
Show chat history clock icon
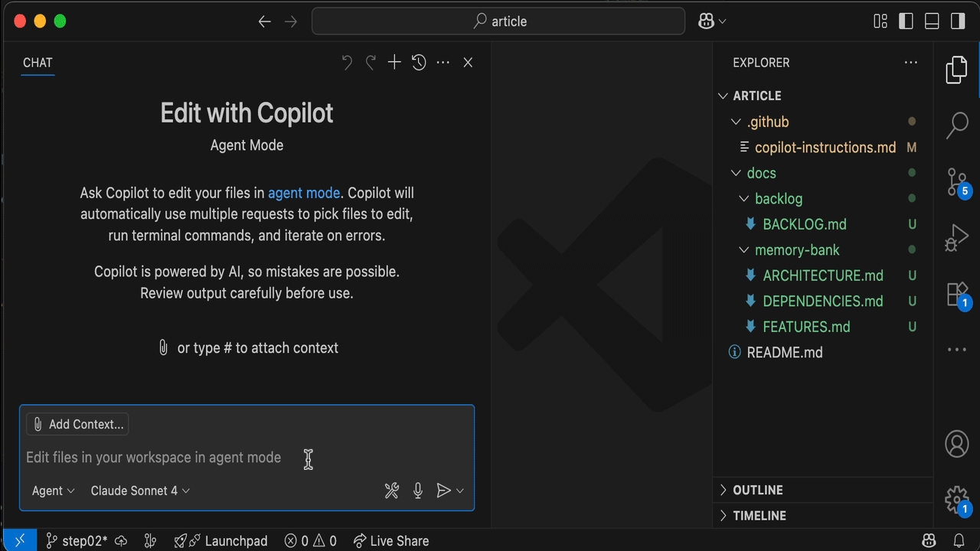pyautogui.click(x=419, y=63)
